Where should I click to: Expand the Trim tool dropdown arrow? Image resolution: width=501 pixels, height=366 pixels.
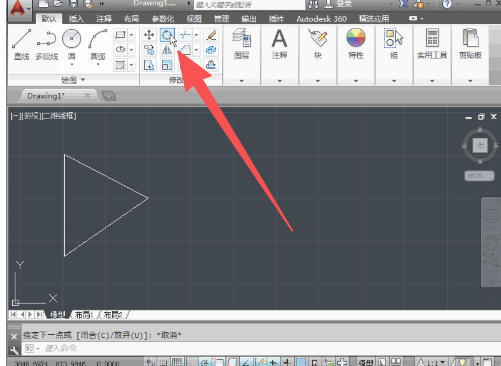(196, 35)
